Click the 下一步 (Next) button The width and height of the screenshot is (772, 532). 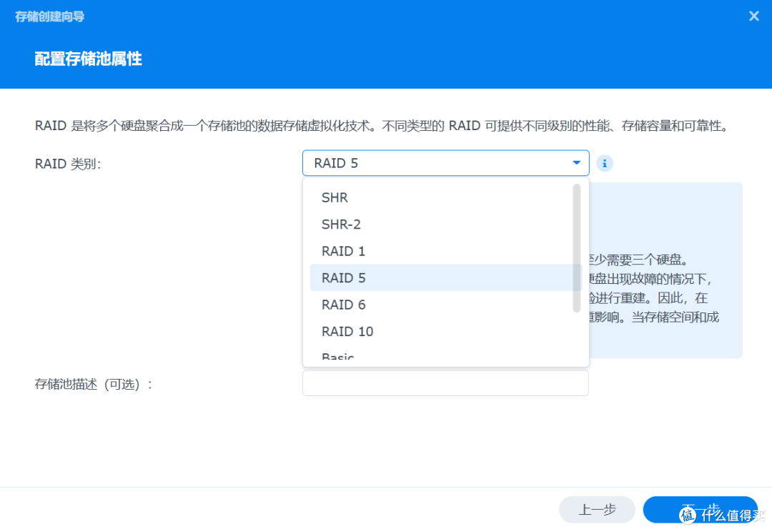(701, 509)
